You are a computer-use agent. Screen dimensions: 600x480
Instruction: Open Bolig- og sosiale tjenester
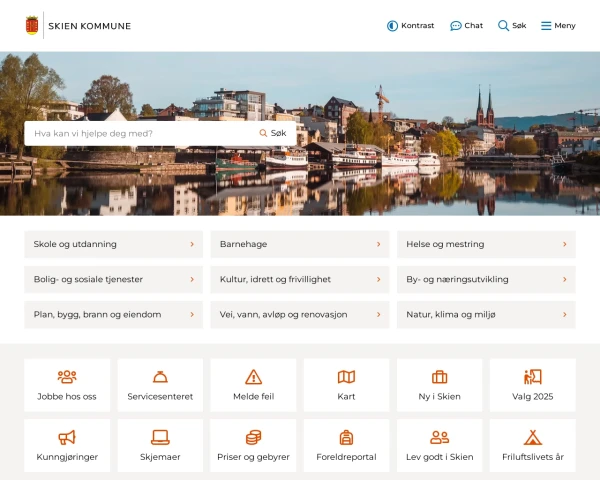(113, 279)
